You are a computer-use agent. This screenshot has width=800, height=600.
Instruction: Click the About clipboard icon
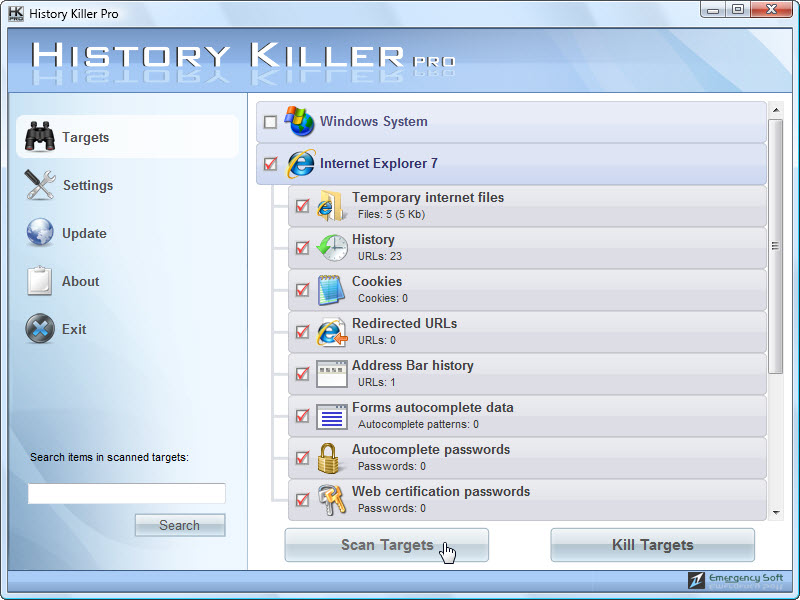(40, 281)
